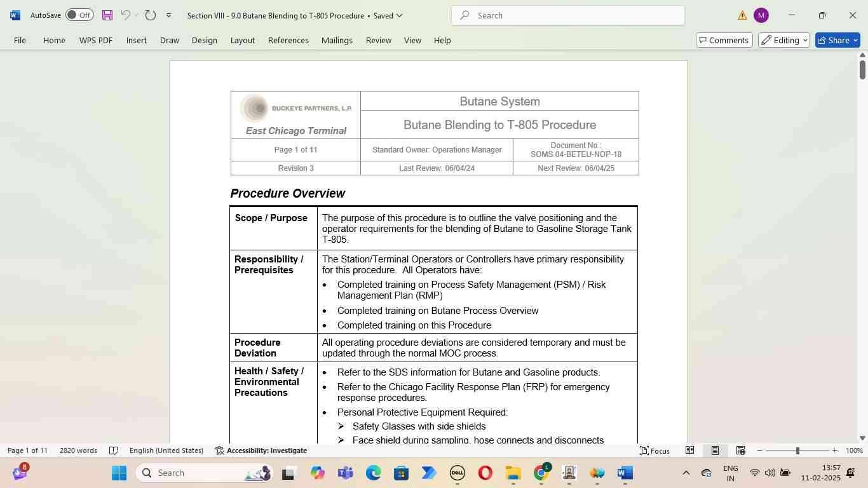Viewport: 868px width, 488px height.
Task: Go to the References tab
Action: 288,40
